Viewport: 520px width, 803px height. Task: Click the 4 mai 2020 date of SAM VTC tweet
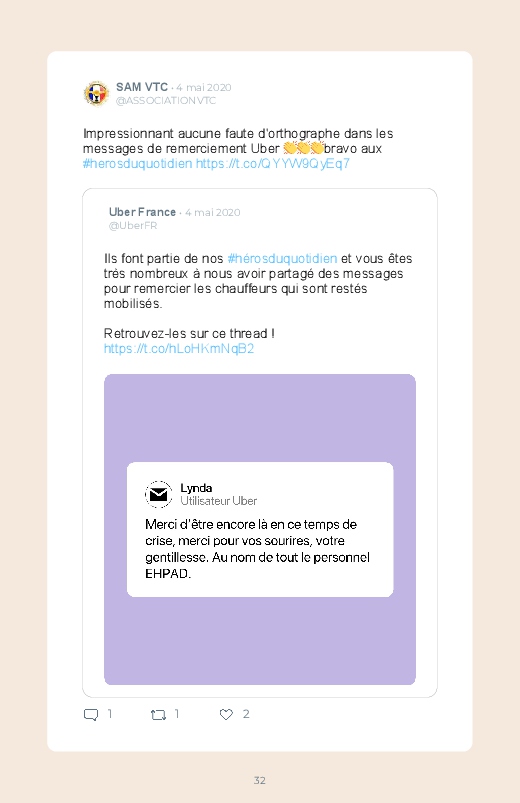[204, 88]
